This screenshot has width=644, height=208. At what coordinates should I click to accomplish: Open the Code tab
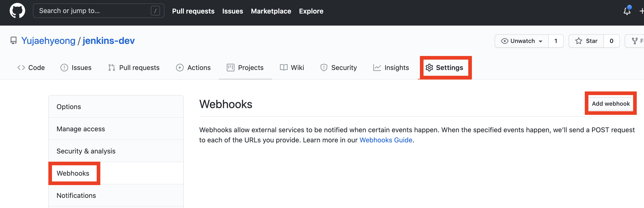click(x=31, y=68)
